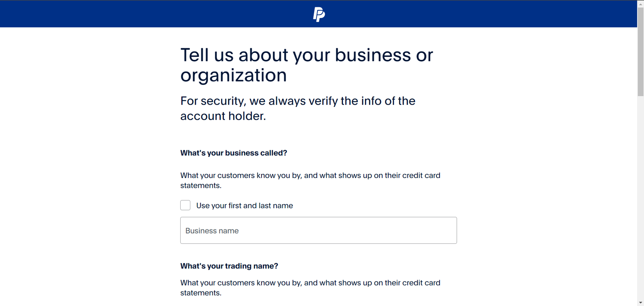The width and height of the screenshot is (644, 306).
Task: Click the PayPal logo in the header
Action: [319, 14]
